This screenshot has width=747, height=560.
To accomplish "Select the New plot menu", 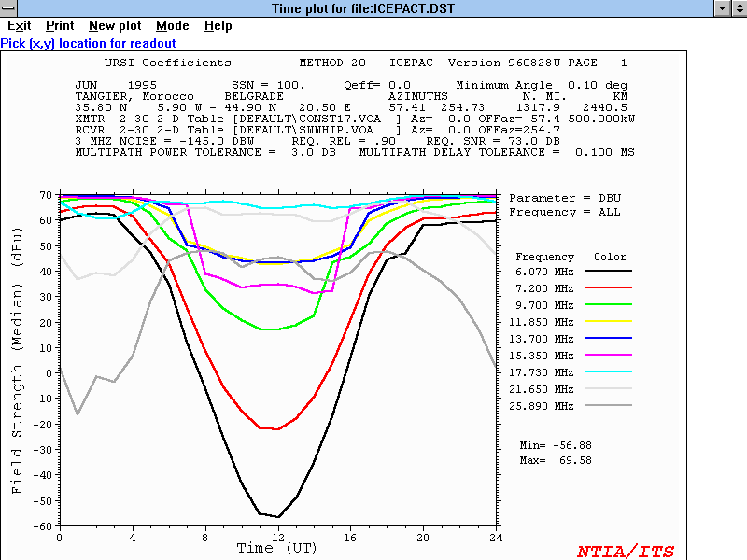I will (115, 26).
